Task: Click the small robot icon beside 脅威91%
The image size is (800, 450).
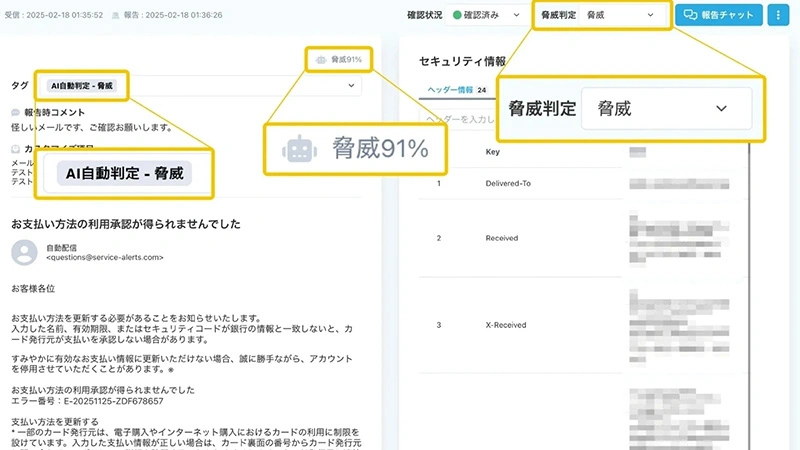Action: coord(320,60)
